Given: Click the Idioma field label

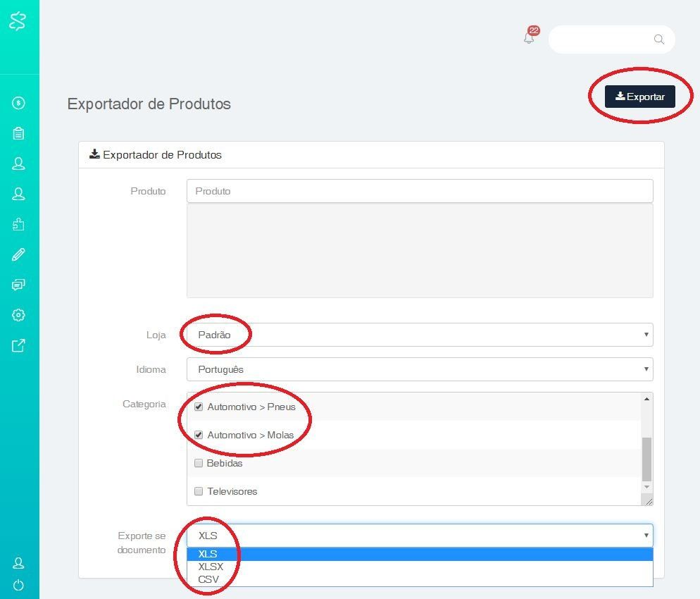Looking at the screenshot, I should pyautogui.click(x=151, y=369).
